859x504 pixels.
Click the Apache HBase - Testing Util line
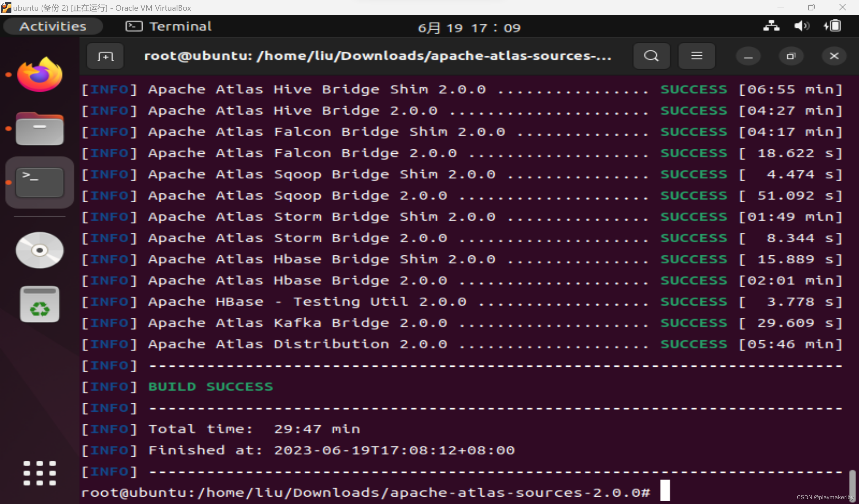(x=462, y=302)
